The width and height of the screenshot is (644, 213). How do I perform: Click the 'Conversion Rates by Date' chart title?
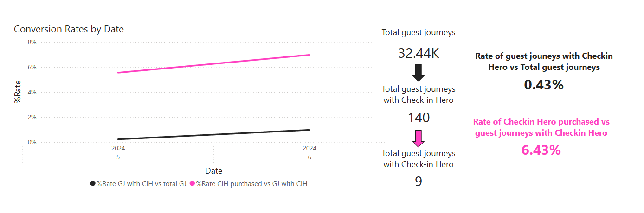[x=69, y=29]
